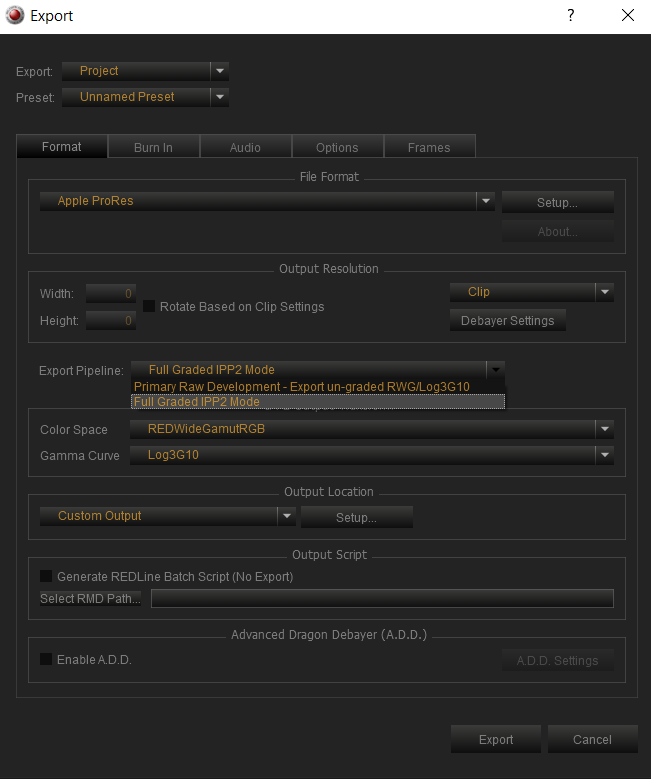Open the Gamma Curve dropdown Log3G10
Screen dimensions: 651x779
coord(372,455)
